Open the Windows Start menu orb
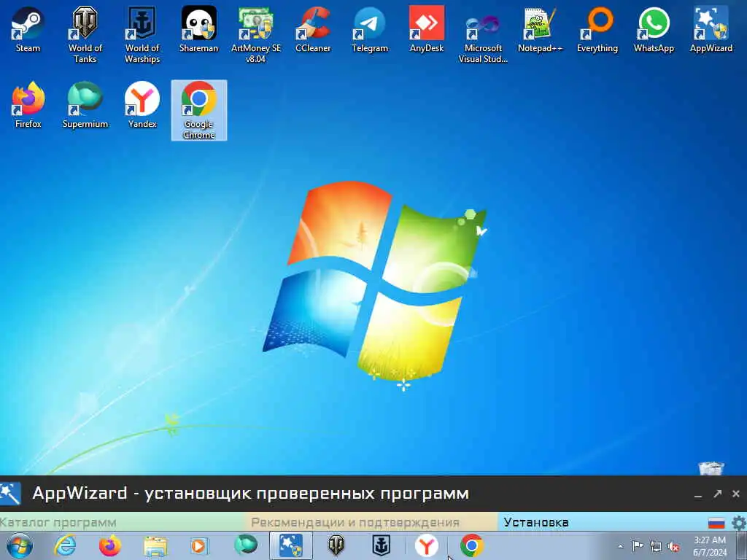 click(x=20, y=545)
